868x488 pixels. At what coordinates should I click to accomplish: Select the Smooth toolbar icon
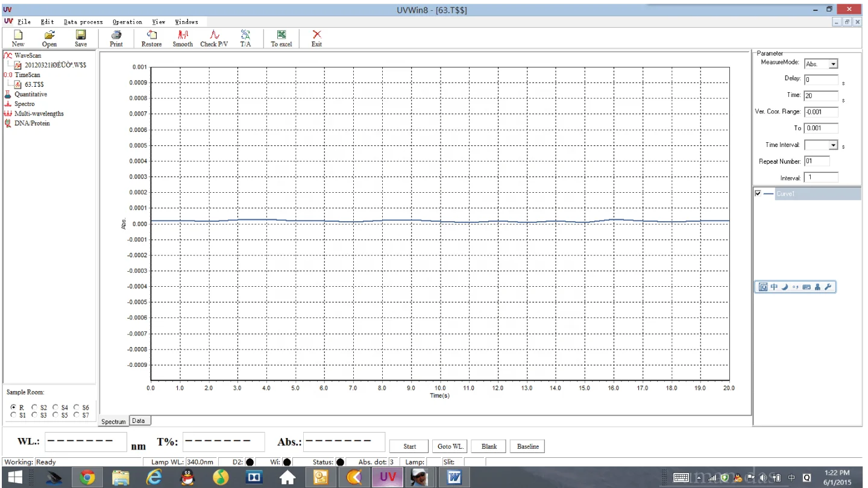pyautogui.click(x=182, y=37)
